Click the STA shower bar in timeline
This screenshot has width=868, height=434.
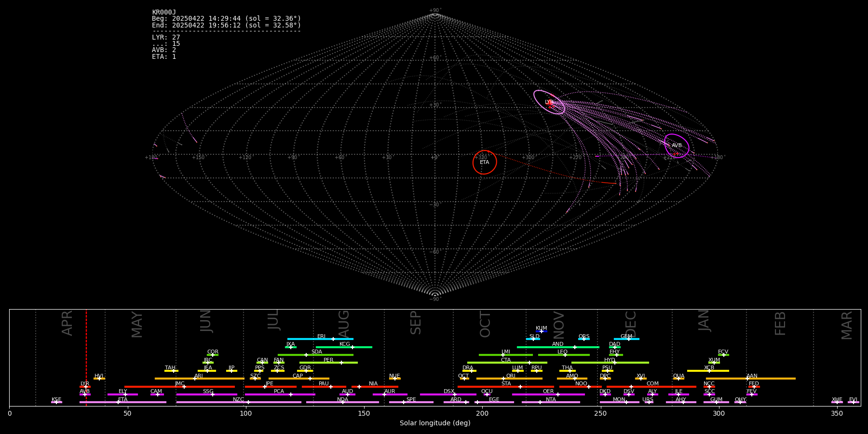[506, 387]
